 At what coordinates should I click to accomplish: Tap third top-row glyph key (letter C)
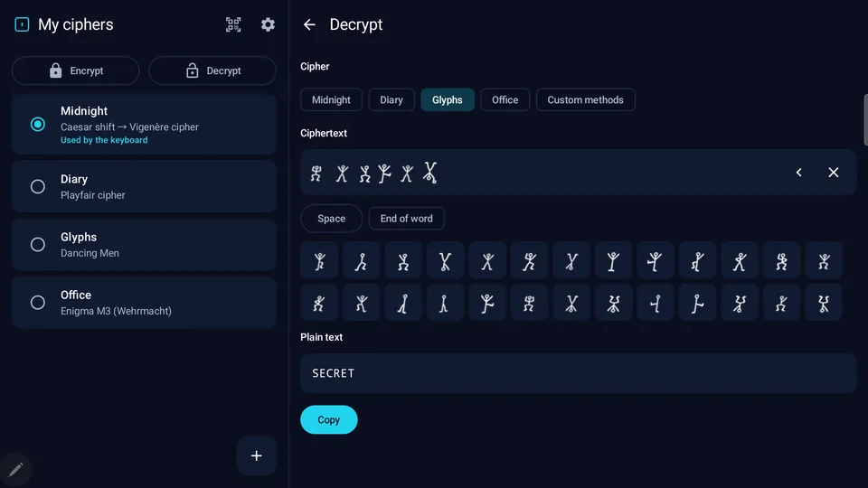click(403, 261)
